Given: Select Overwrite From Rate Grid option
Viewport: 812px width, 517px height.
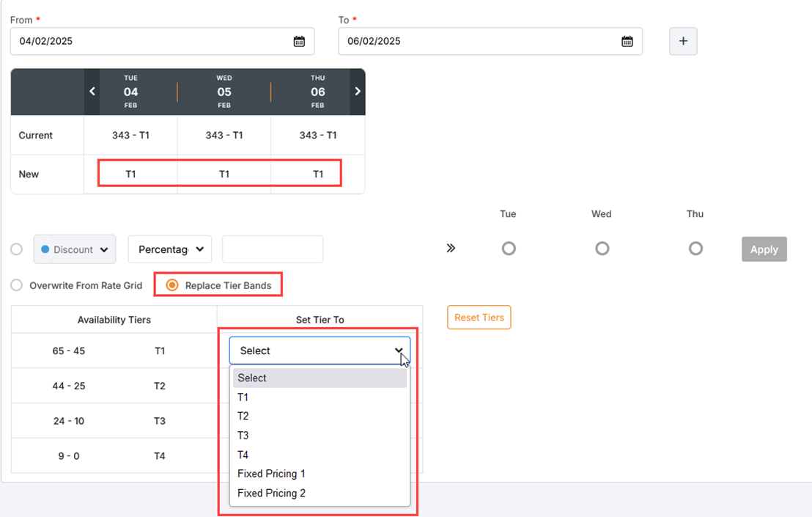Looking at the screenshot, I should (x=16, y=285).
